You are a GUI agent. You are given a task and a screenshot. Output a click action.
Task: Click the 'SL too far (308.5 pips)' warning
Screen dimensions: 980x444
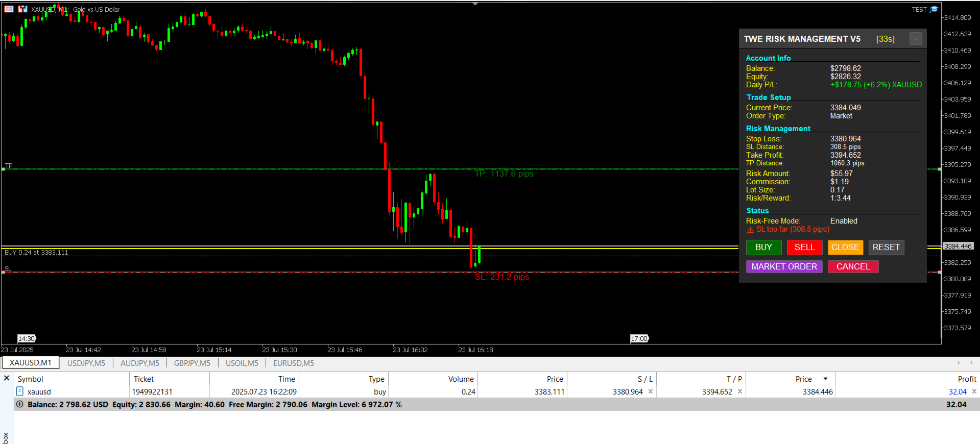coord(788,230)
